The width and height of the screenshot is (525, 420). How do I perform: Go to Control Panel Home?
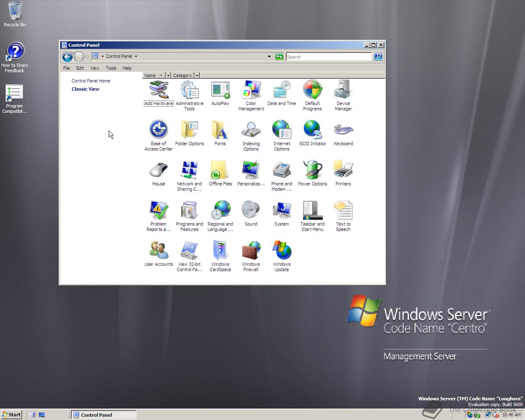pos(91,81)
